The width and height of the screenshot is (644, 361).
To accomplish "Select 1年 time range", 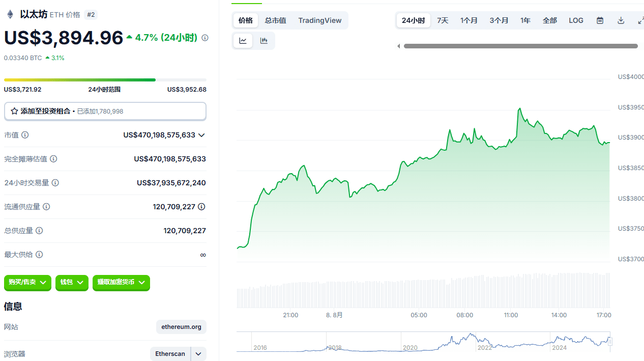I will coord(525,20).
